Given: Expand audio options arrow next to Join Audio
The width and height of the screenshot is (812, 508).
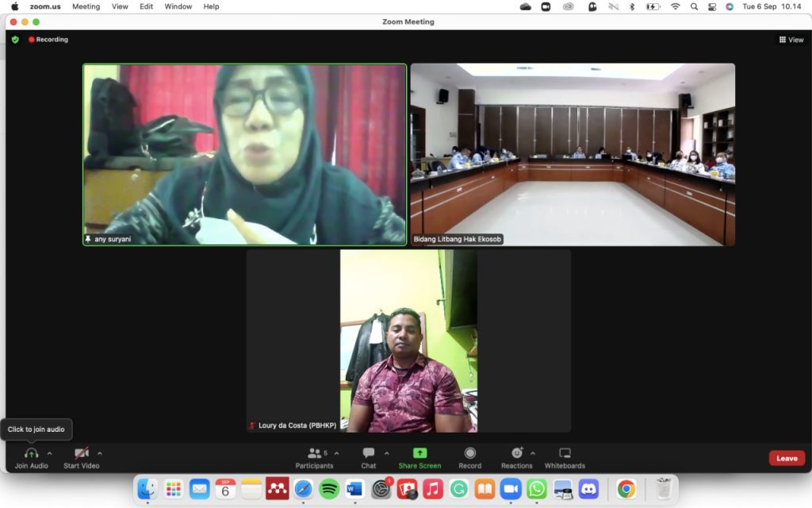Looking at the screenshot, I should coord(50,453).
